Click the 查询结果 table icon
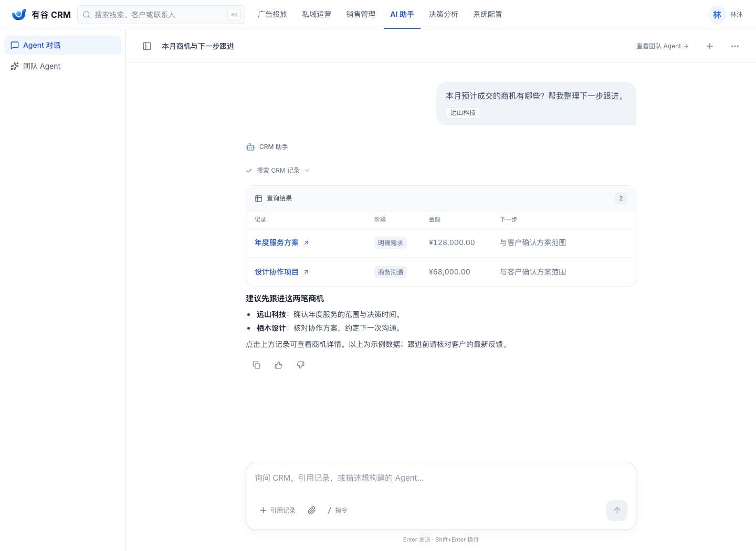 [258, 198]
